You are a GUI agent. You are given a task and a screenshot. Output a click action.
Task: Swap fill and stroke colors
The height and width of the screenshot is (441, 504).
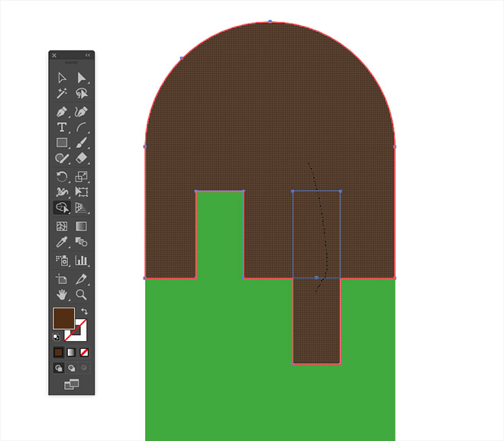tap(84, 311)
